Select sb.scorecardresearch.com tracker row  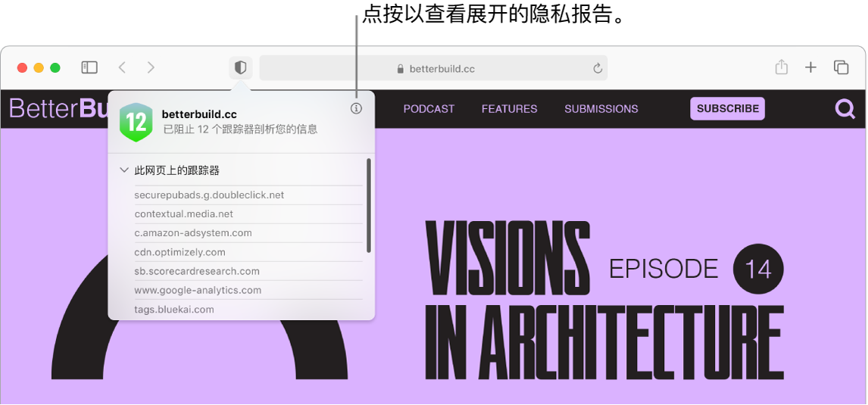pyautogui.click(x=248, y=271)
